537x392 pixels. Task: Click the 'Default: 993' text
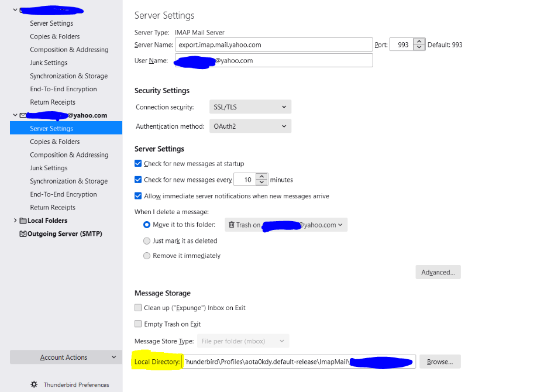click(445, 45)
